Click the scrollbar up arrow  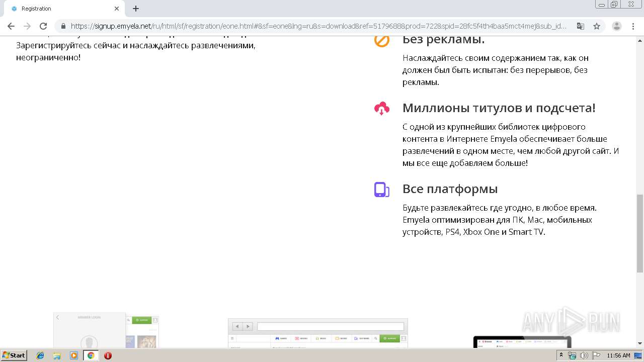point(639,40)
